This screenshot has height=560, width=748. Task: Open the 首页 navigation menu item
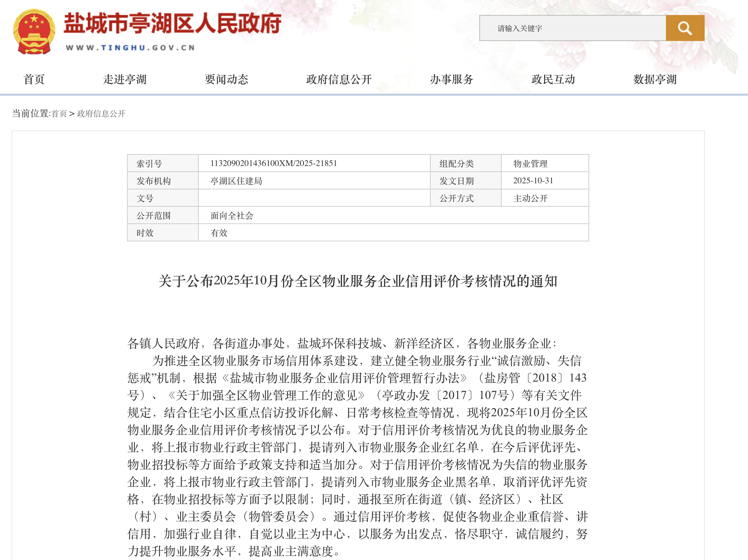click(34, 79)
